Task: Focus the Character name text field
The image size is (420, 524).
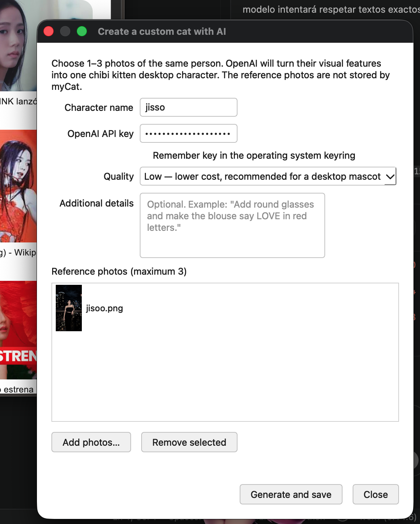Action: 189,107
